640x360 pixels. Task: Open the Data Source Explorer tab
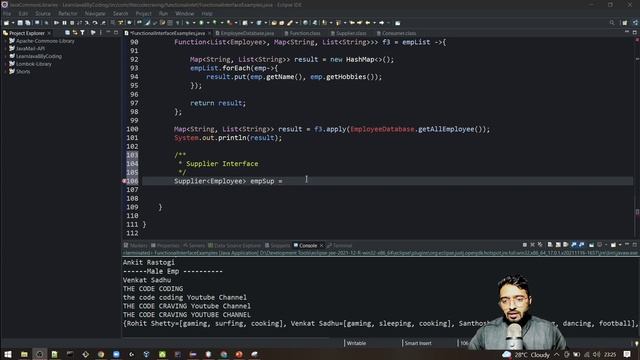pyautogui.click(x=234, y=245)
